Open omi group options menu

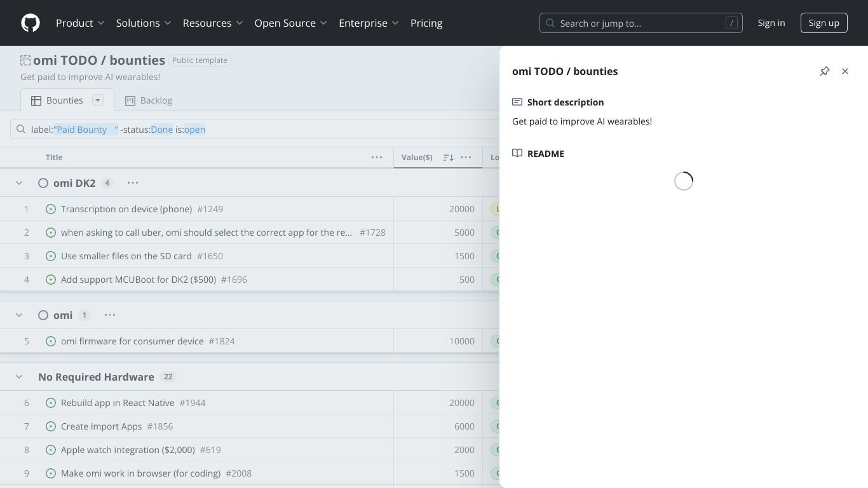pyautogui.click(x=110, y=315)
